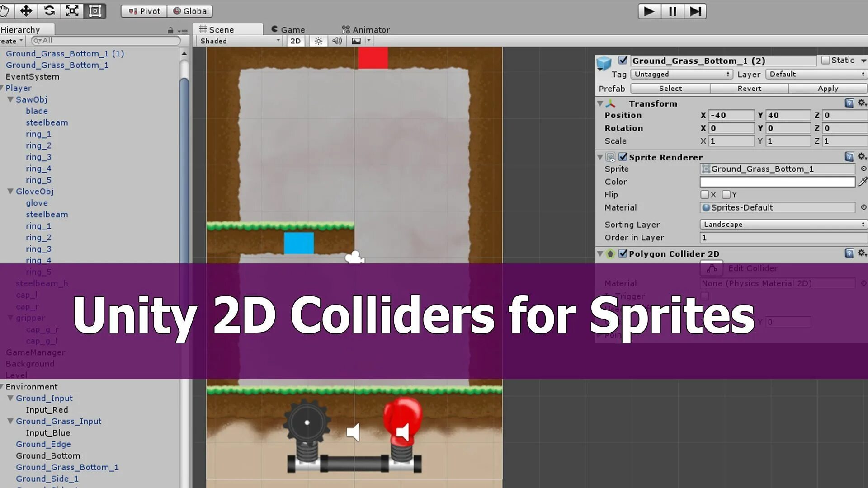Viewport: 868px width, 488px height.
Task: Open the Create dropdown in Hierarchy
Action: (11, 41)
